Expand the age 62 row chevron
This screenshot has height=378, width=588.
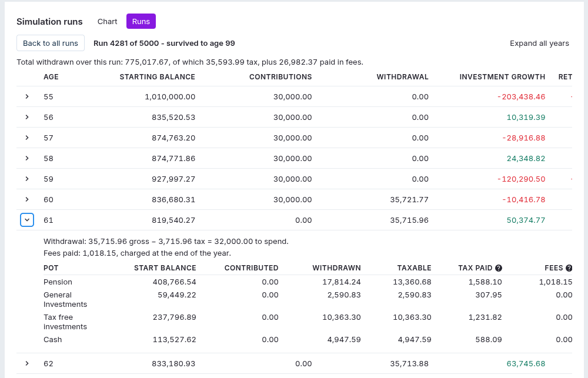tap(27, 364)
